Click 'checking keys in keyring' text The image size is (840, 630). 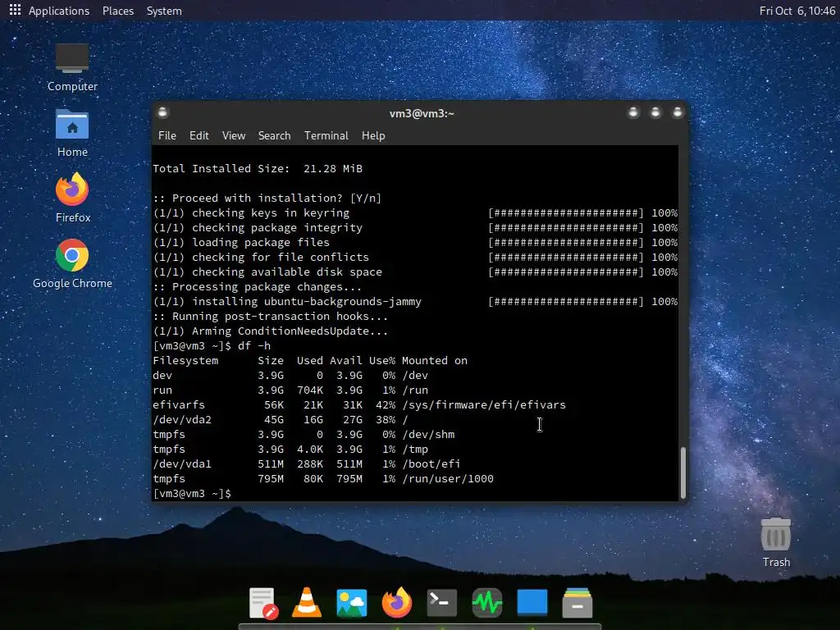[271, 213]
